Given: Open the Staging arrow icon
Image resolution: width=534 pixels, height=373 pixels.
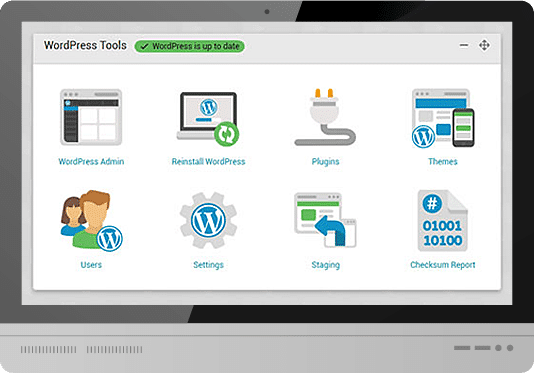Looking at the screenshot, I should tap(325, 220).
